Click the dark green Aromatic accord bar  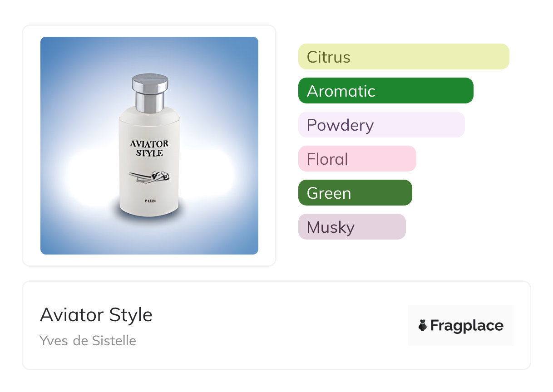coord(385,91)
